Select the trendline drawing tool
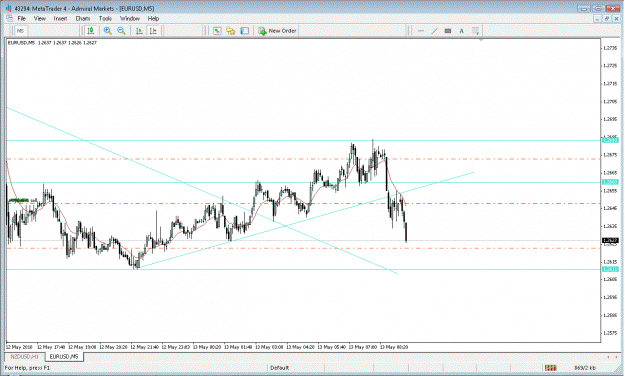The height and width of the screenshot is (376, 625). point(434,31)
